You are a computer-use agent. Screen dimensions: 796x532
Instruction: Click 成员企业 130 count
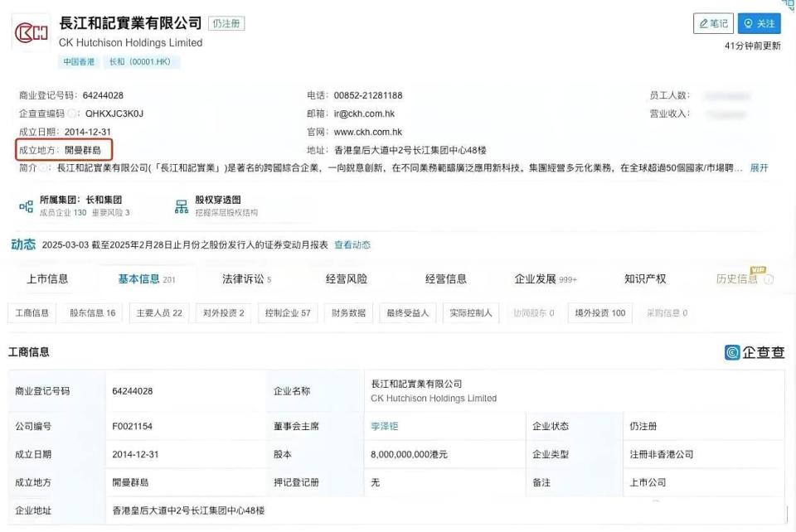click(63, 212)
